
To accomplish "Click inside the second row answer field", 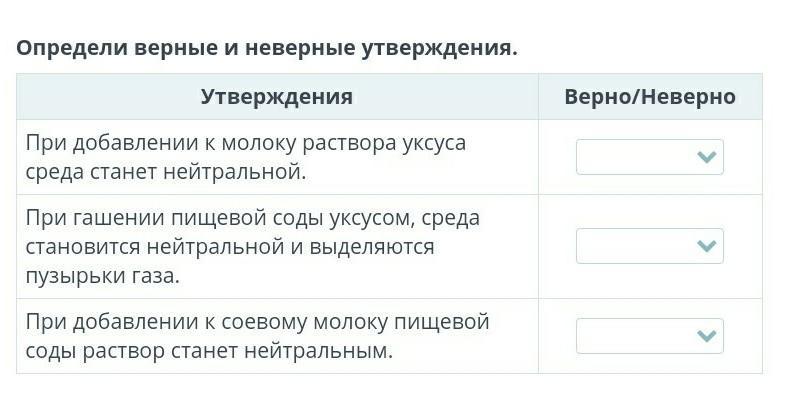I will coord(637,246).
